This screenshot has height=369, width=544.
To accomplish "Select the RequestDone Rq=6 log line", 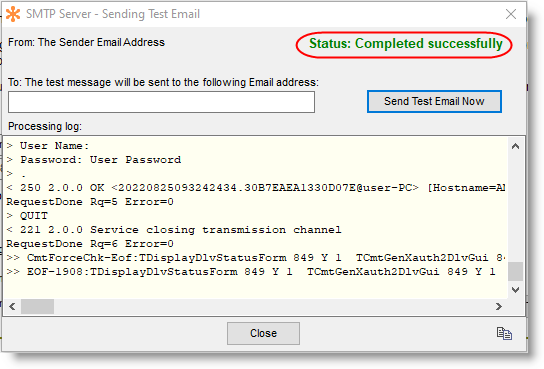I will click(x=90, y=244).
